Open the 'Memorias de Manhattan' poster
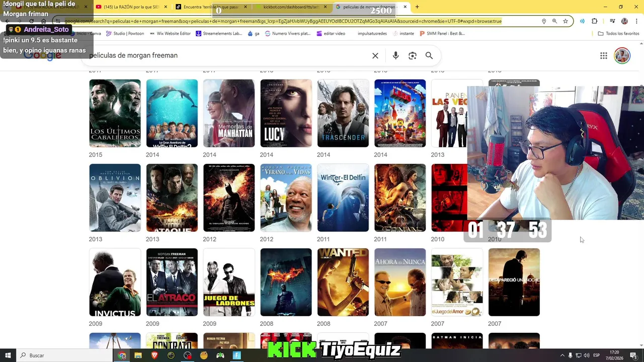Viewport: 644px width, 362px height. (229, 113)
